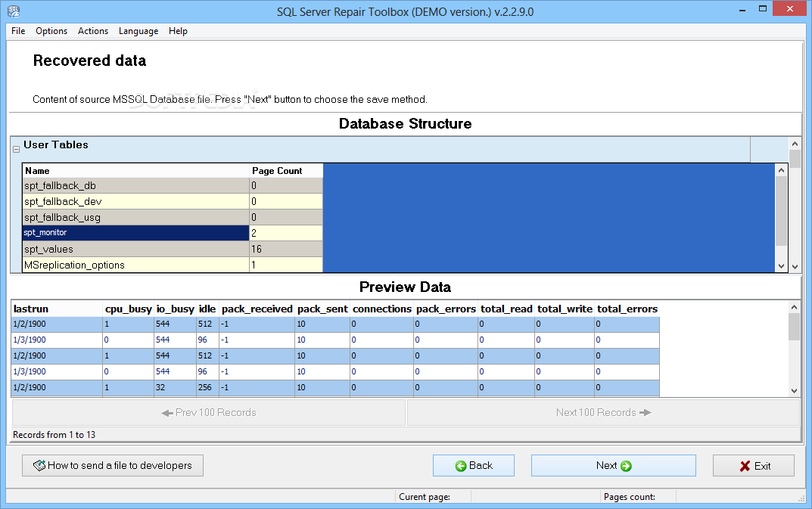The width and height of the screenshot is (812, 509).
Task: Click the pack_sent column header
Action: (x=322, y=309)
